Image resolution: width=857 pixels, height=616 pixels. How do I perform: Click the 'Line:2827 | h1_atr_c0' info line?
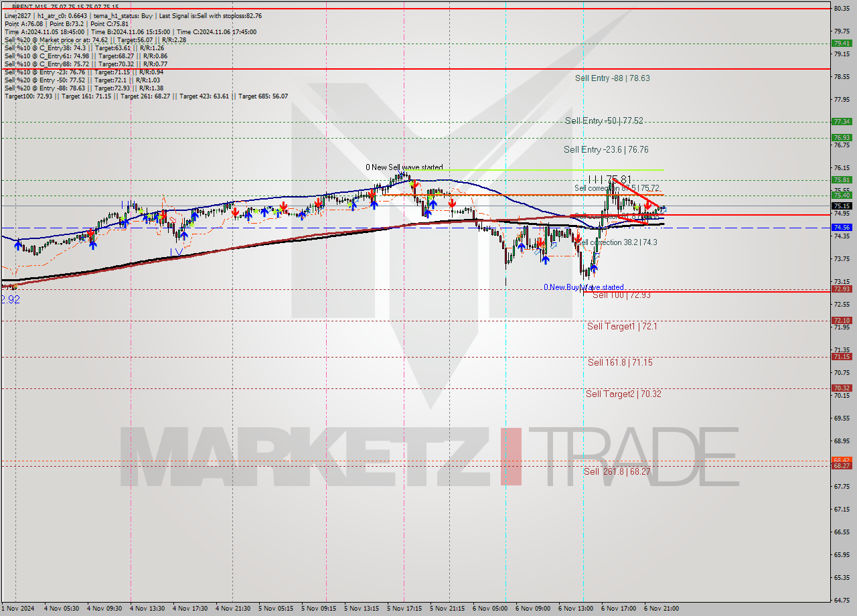tap(133, 15)
